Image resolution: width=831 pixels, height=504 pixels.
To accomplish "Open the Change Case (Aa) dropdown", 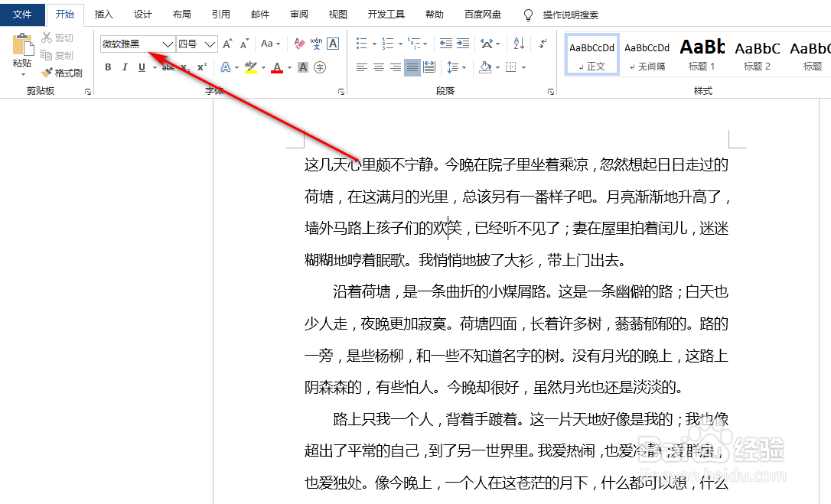I will pyautogui.click(x=270, y=44).
